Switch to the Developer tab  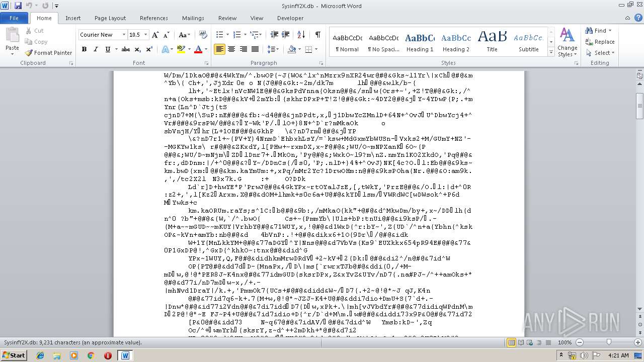click(290, 18)
